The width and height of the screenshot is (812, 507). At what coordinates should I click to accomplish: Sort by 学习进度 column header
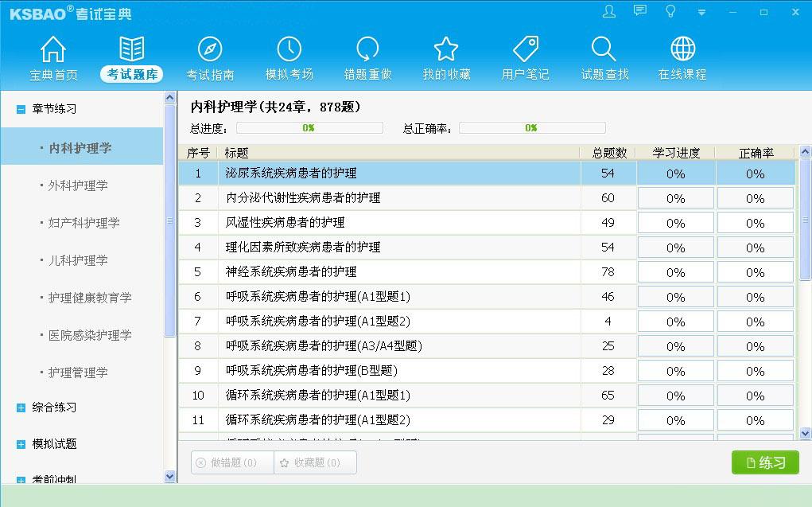pos(676,152)
